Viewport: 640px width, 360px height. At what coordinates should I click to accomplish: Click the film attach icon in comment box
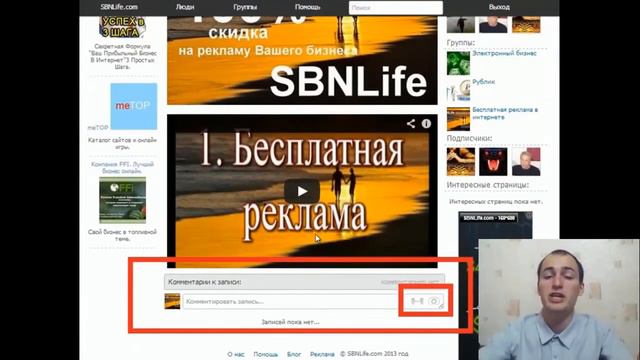tap(417, 301)
